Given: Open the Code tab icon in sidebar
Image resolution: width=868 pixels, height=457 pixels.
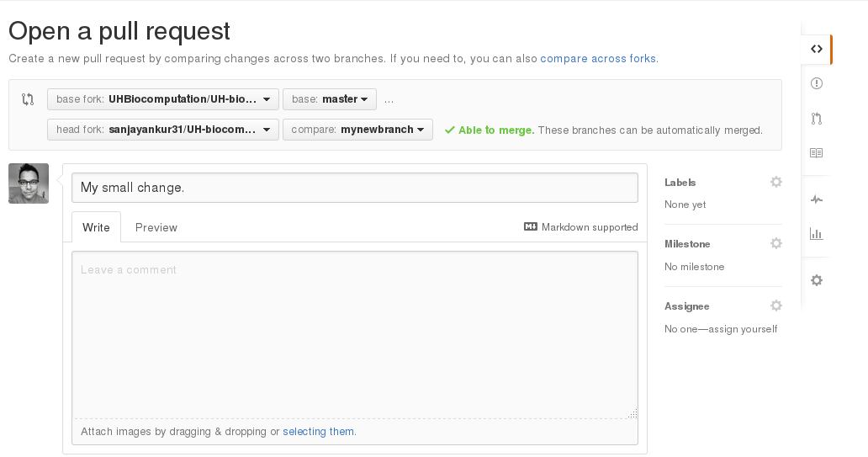Looking at the screenshot, I should point(816,49).
